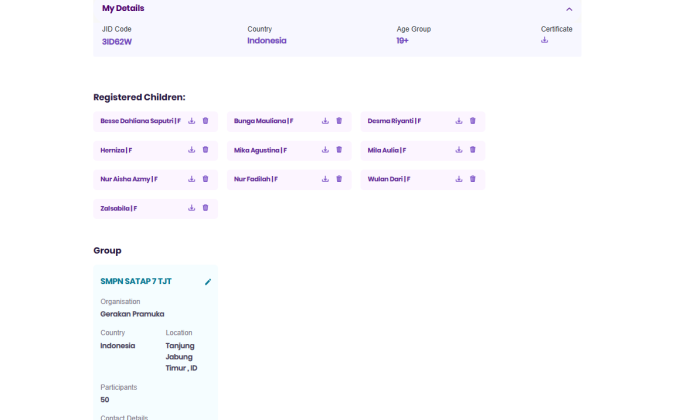Remove Mila Aulia from the list
This screenshot has width=680, height=420.
[473, 150]
